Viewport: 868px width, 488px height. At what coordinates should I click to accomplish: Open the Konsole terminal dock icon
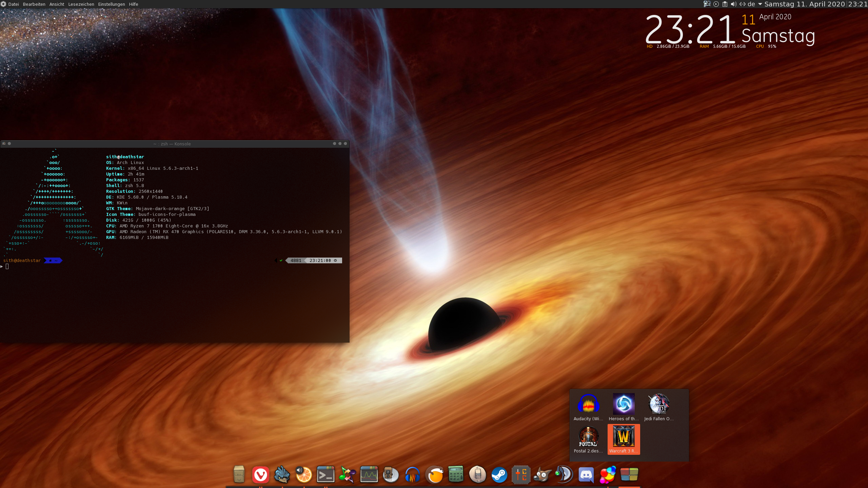325,474
